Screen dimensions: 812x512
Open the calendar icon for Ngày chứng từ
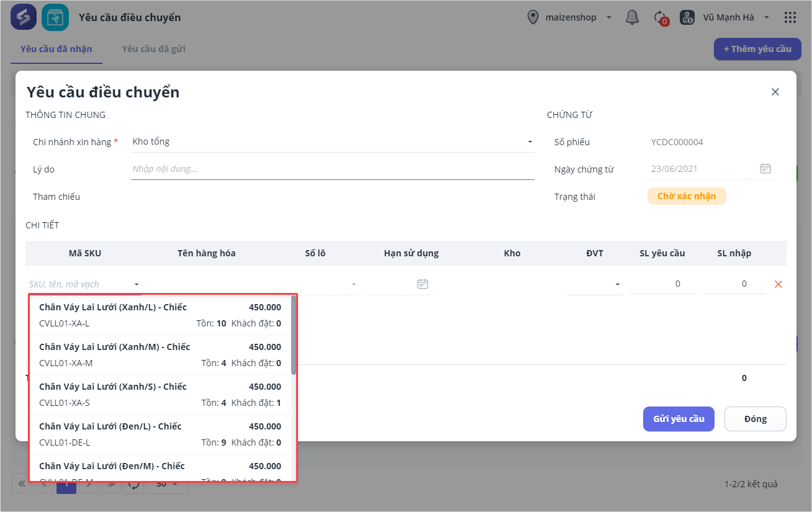765,169
